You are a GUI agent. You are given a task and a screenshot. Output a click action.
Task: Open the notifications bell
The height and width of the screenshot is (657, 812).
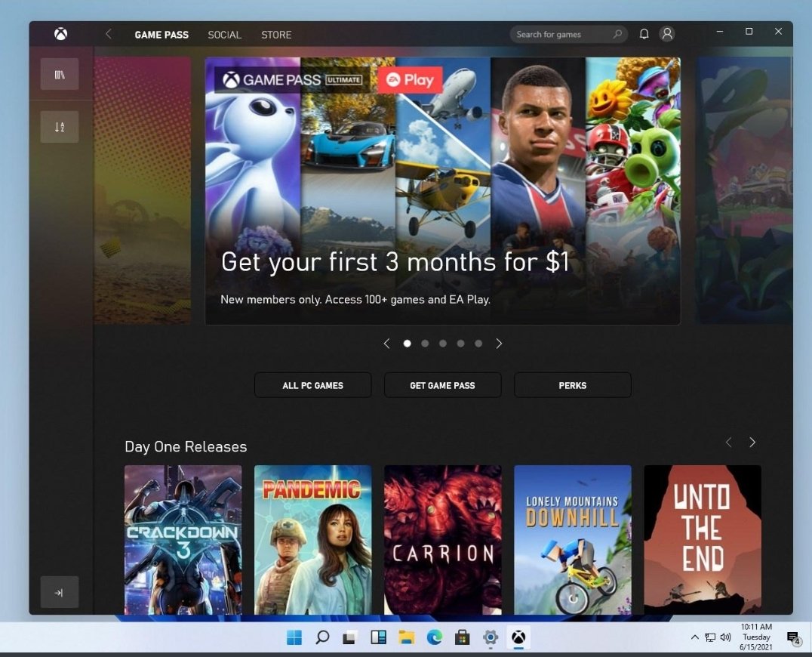tap(644, 34)
